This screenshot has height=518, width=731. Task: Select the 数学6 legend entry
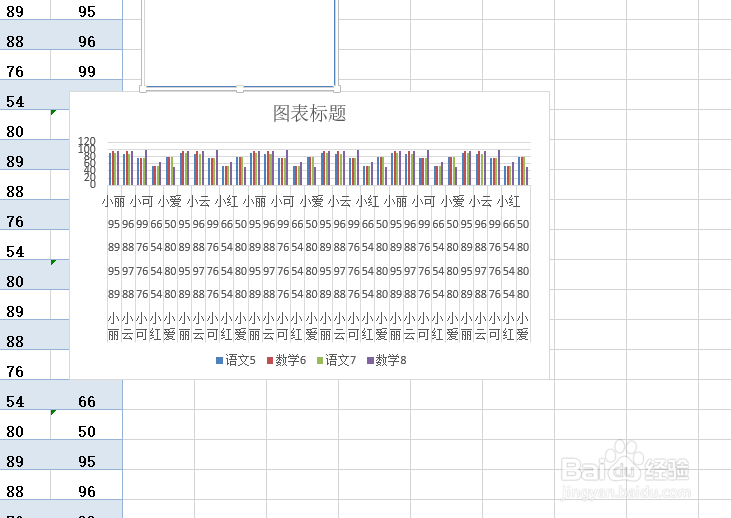tap(286, 360)
